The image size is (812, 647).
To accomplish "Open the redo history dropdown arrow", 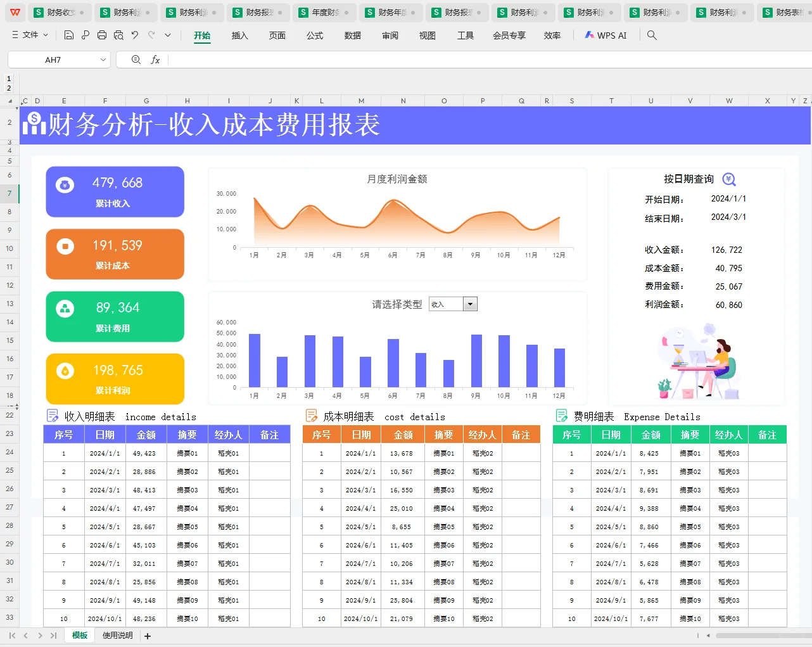I will point(168,35).
